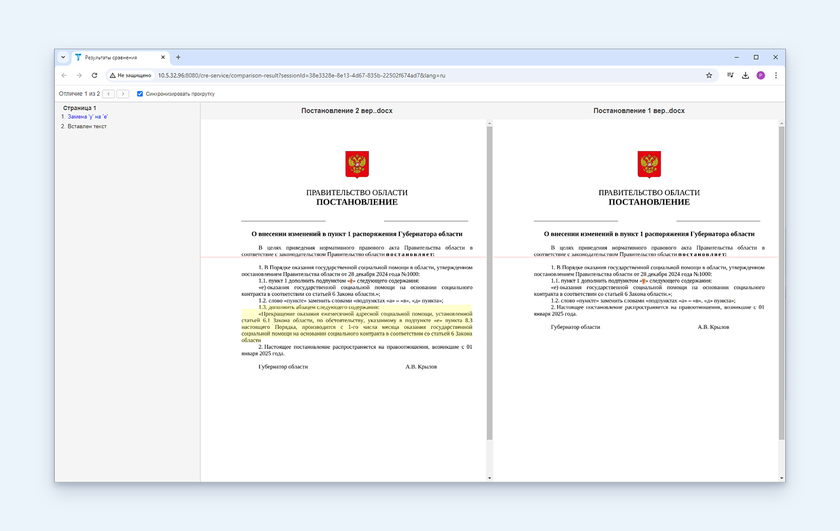Expand the tab search dropdown arrow
The image size is (840, 531).
(x=63, y=57)
